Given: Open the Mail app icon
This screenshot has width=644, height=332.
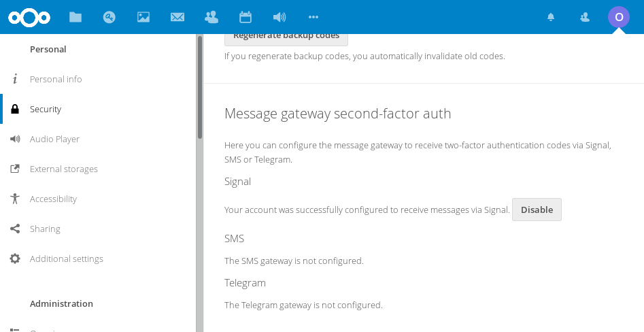Looking at the screenshot, I should 177,17.
